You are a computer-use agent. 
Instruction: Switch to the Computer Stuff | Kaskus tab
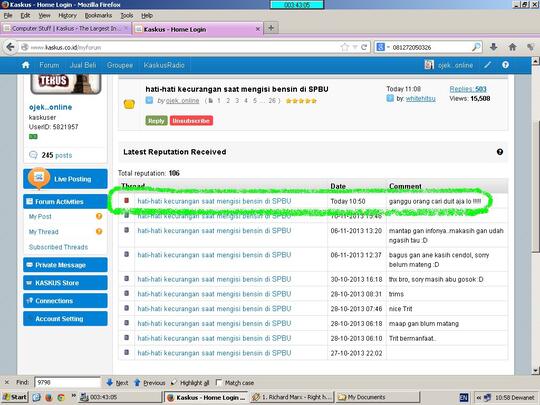click(x=65, y=29)
